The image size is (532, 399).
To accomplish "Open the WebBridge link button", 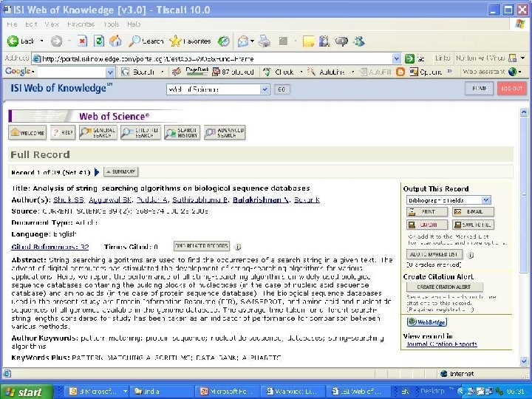I will point(427,321).
